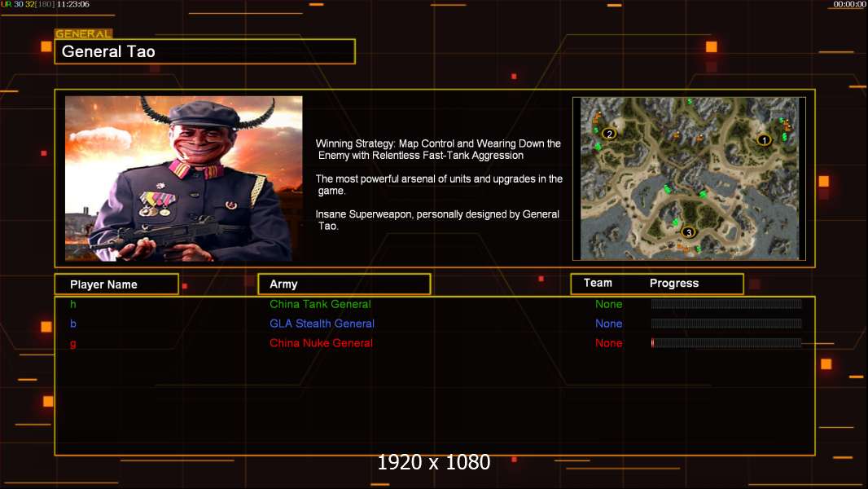Select player name b
Screen dimensions: 868x489
point(73,324)
